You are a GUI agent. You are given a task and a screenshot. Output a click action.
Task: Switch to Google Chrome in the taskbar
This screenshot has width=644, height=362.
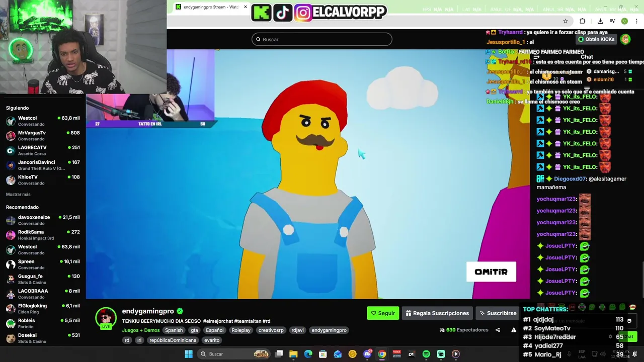pos(382,354)
